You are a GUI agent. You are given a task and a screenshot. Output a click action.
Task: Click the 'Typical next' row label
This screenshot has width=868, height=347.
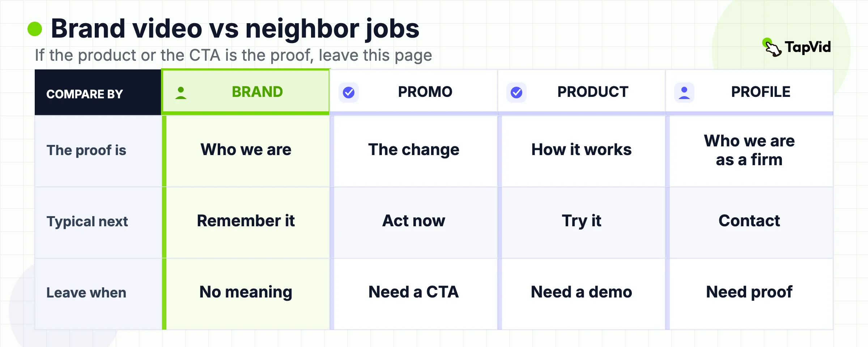pos(87,221)
